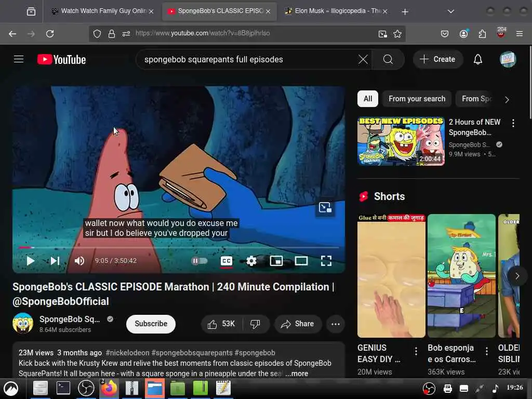Open the GENIUS EASY DIY short
This screenshot has width=532, height=399.
point(391,275)
